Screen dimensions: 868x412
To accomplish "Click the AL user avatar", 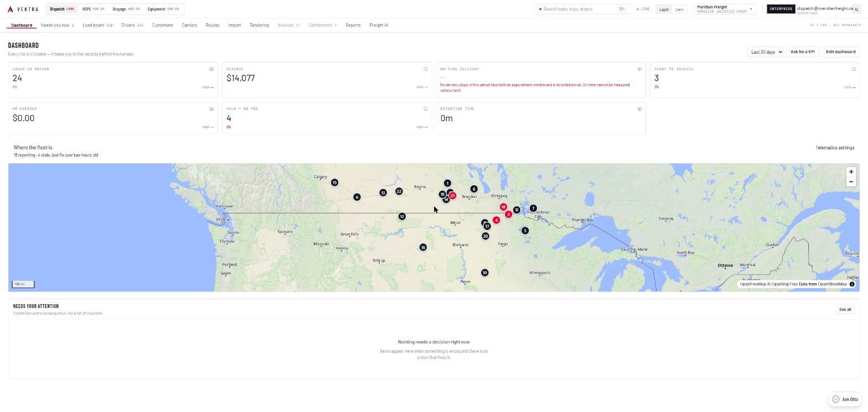I will point(856,9).
